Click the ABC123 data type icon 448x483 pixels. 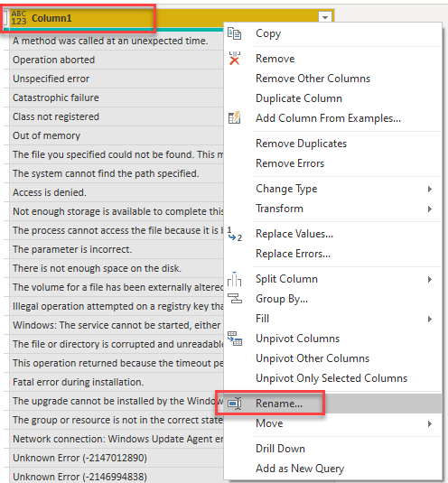click(x=19, y=18)
